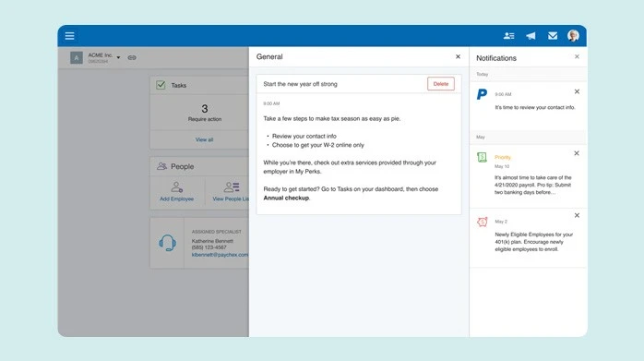Delete the 'Start the new year off strong' message
The image size is (644, 361).
click(x=441, y=84)
